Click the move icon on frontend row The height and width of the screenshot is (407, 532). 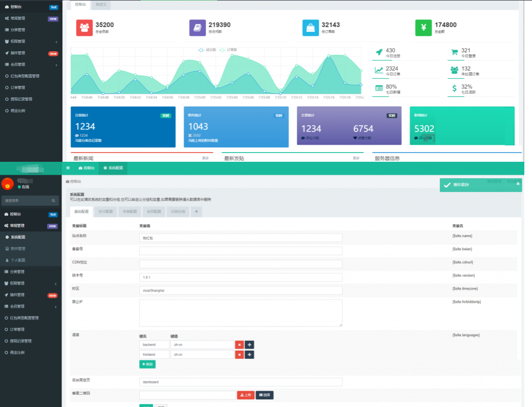click(x=250, y=355)
